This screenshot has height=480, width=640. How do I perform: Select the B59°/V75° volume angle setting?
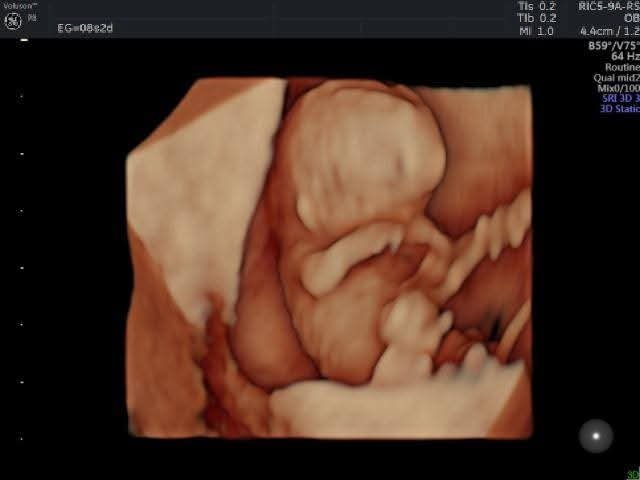[613, 46]
